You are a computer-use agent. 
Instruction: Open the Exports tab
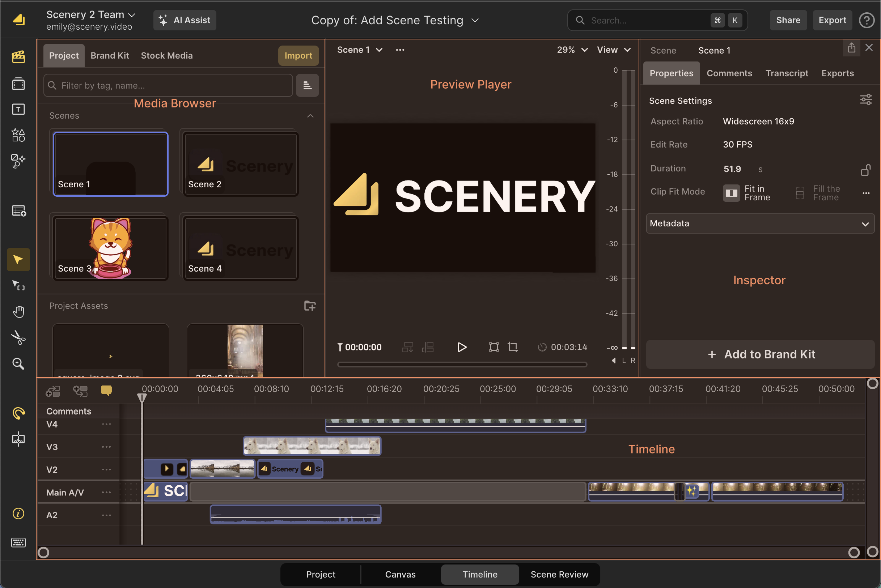838,73
